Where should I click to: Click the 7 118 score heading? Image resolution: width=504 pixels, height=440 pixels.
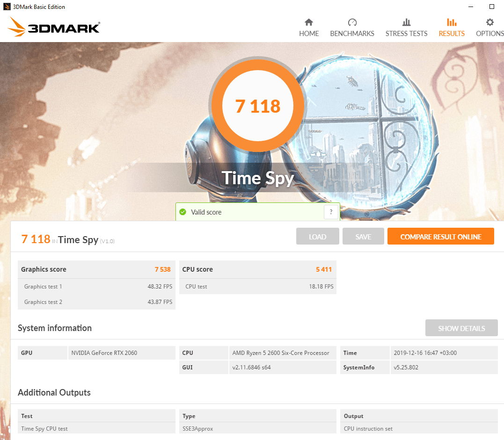(x=36, y=239)
